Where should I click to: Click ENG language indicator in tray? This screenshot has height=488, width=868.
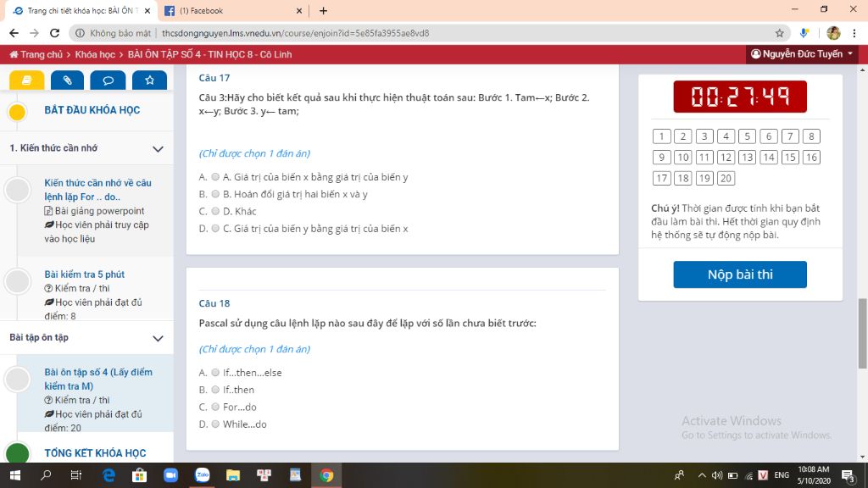pyautogui.click(x=782, y=475)
